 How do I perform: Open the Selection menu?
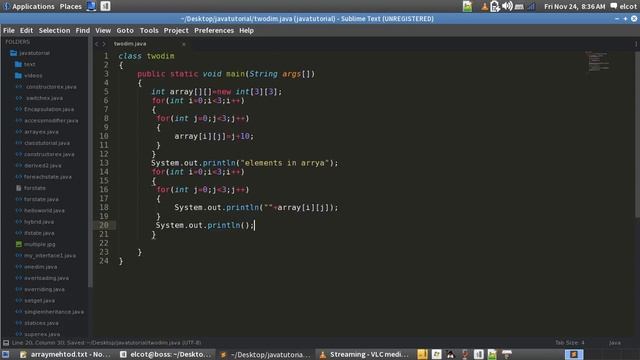click(54, 31)
